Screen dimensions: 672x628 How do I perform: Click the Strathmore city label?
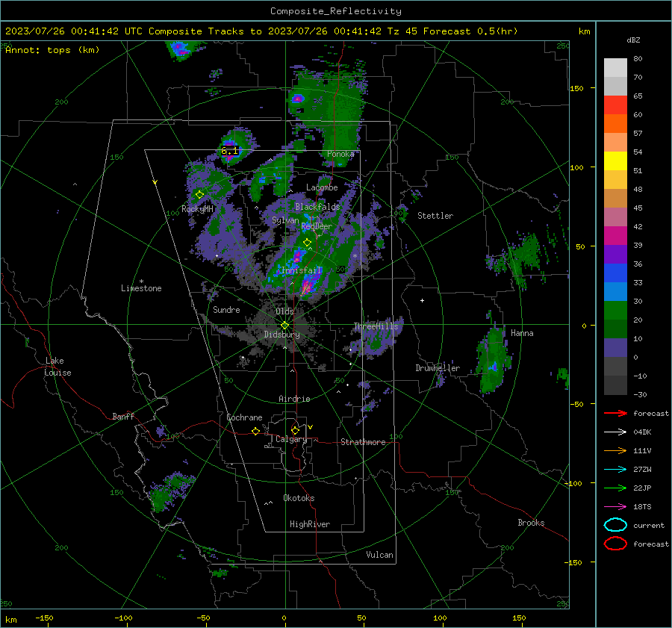click(x=363, y=442)
